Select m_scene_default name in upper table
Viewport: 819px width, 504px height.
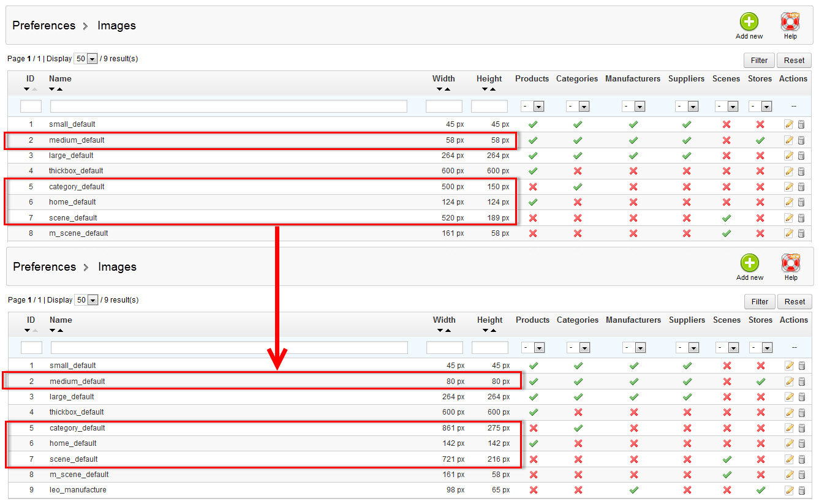pyautogui.click(x=78, y=233)
